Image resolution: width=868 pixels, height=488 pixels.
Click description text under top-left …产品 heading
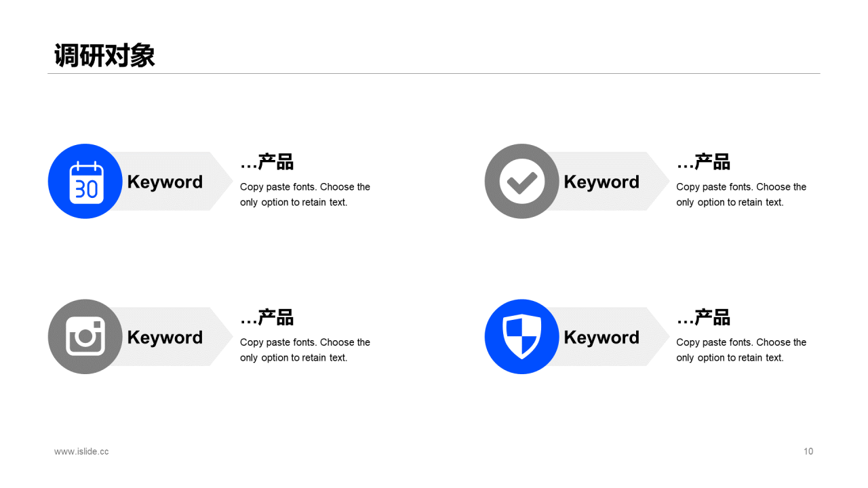305,195
